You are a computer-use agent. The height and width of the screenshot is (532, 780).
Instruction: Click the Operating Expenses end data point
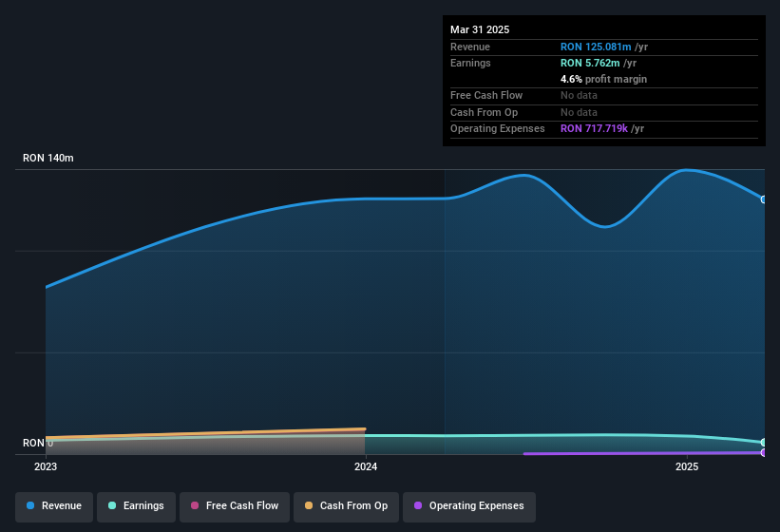(764, 452)
